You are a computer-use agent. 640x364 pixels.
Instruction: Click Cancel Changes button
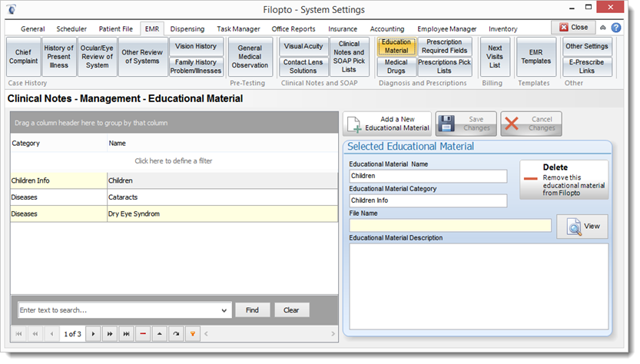(x=531, y=124)
